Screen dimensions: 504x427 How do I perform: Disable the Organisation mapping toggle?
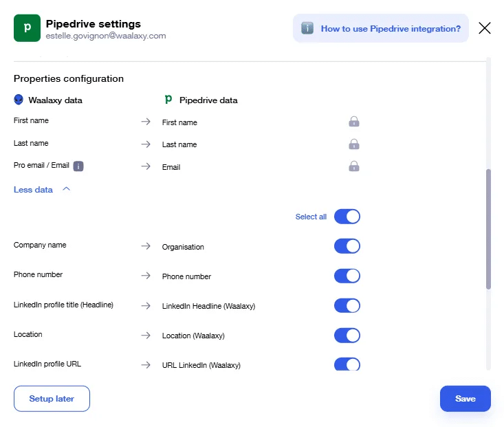347,246
